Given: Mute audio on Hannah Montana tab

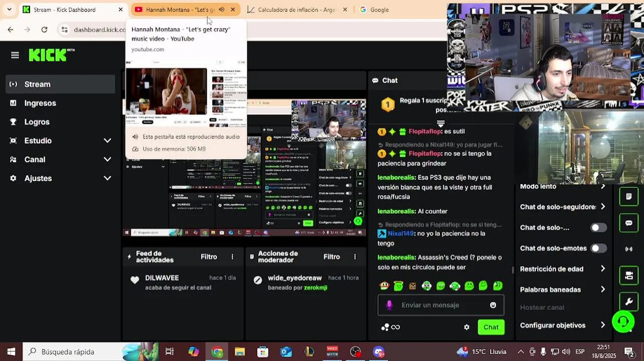Looking at the screenshot, I should coord(221,10).
